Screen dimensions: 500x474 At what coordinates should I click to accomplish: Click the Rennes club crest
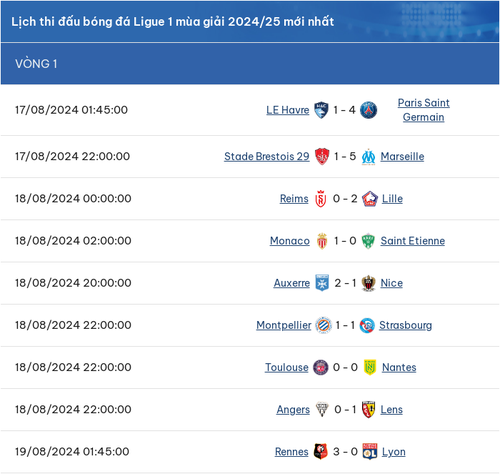pyautogui.click(x=321, y=452)
